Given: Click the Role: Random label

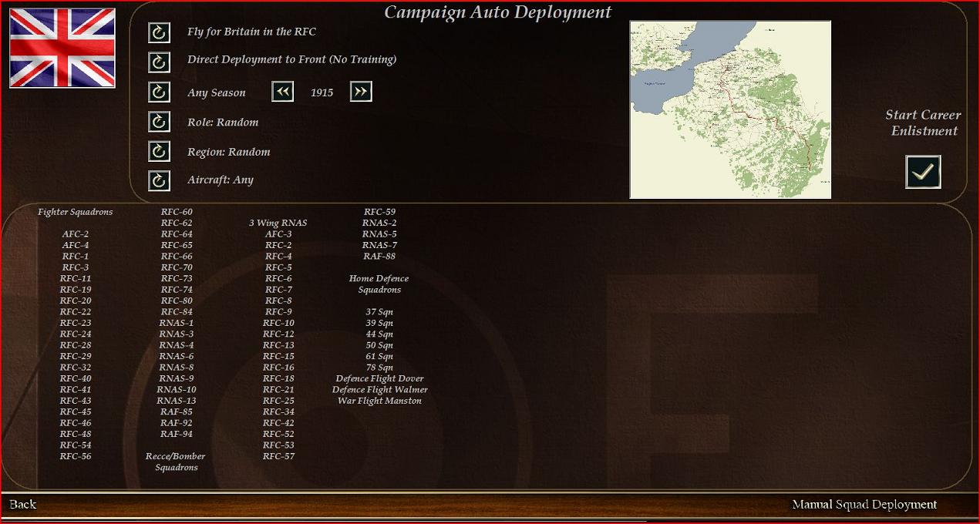Looking at the screenshot, I should 223,123.
